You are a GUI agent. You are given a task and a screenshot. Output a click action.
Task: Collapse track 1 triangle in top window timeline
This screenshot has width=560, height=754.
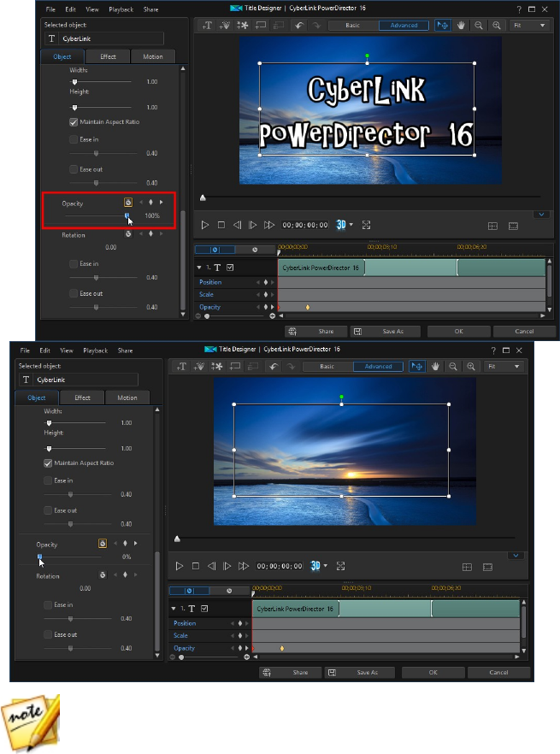[x=199, y=268]
